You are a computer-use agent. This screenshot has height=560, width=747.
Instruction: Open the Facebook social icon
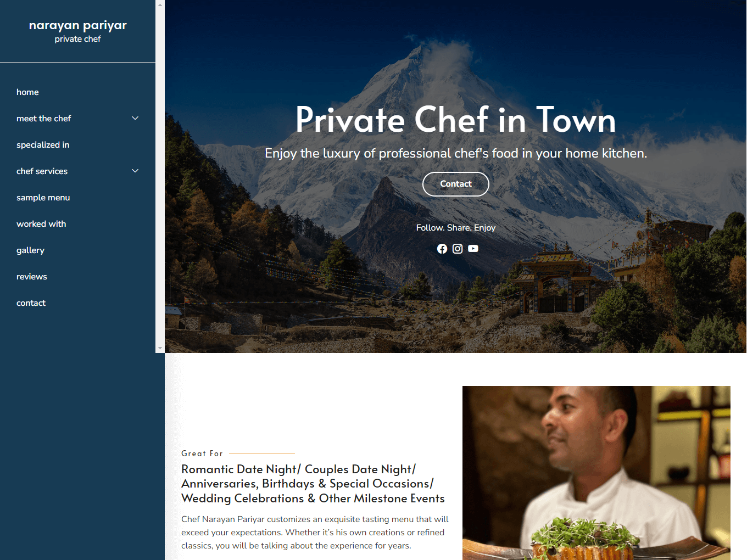click(442, 249)
